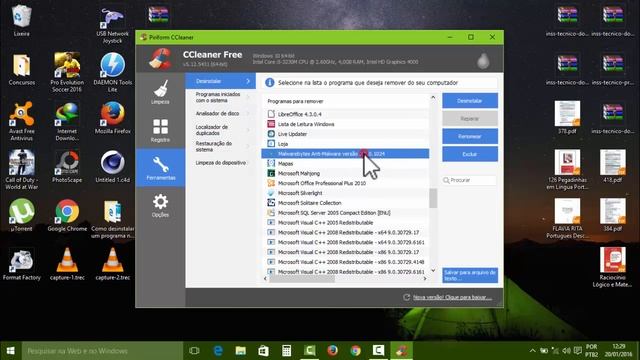640x360 pixels.
Task: Select Raciocínio Lógico e Mate file icon
Action: [x=612, y=267]
